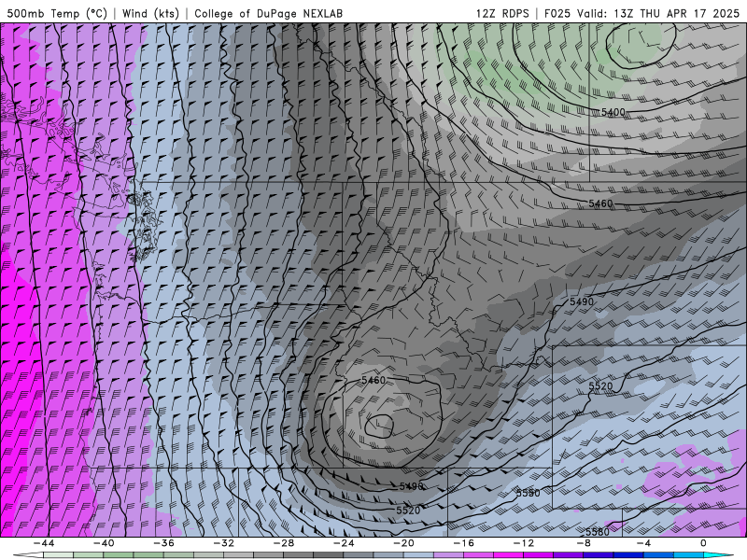Click the '-40' colorbar tick label
The width and height of the screenshot is (747, 560).
(104, 543)
